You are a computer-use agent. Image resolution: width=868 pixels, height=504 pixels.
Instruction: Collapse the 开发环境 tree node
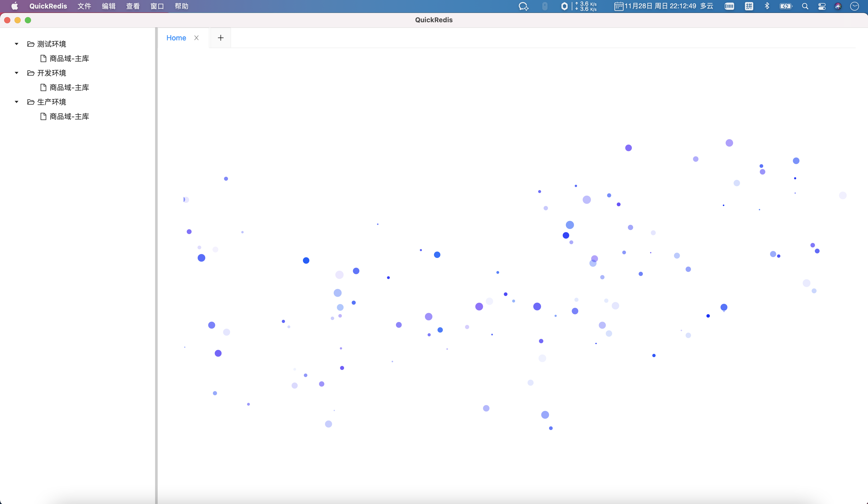pos(17,73)
